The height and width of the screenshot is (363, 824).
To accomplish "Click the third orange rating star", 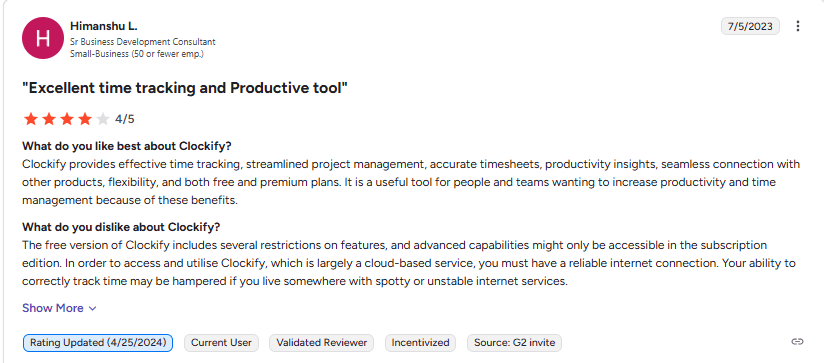I will [67, 119].
